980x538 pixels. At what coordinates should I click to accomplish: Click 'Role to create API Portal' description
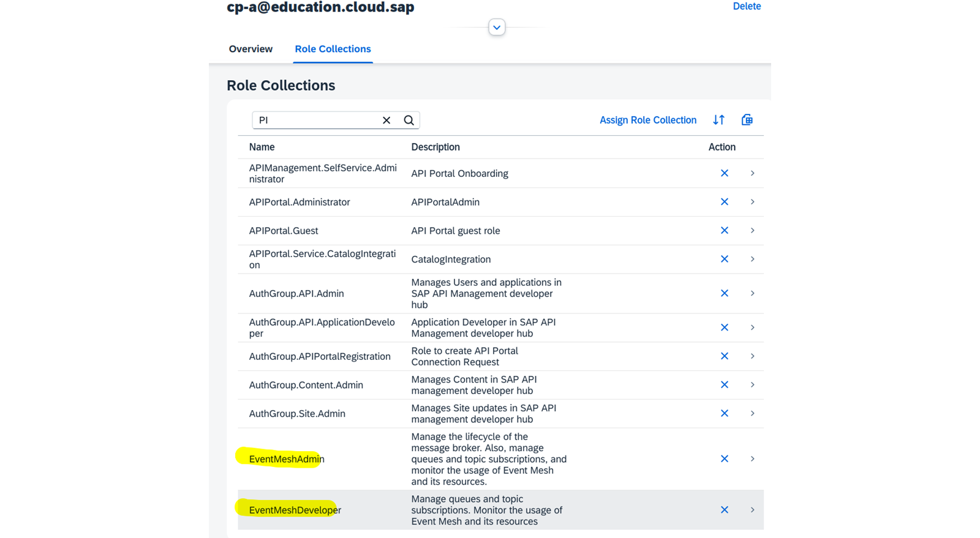tap(465, 356)
